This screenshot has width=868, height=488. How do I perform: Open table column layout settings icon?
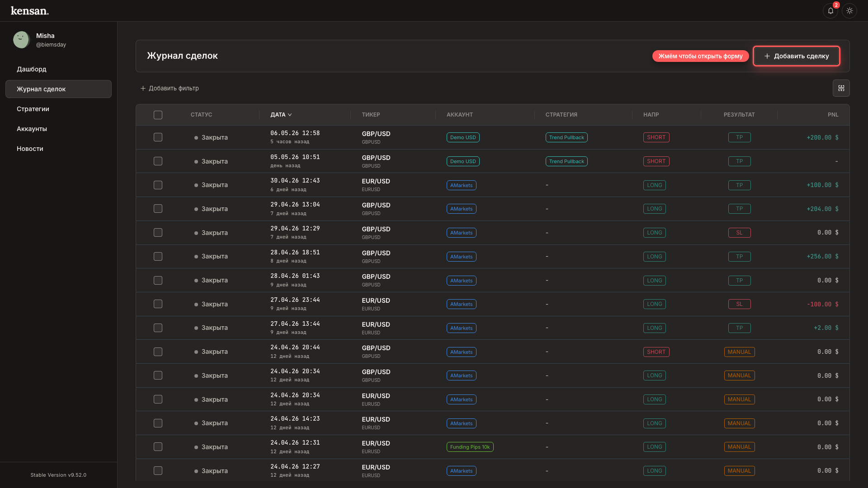[841, 88]
